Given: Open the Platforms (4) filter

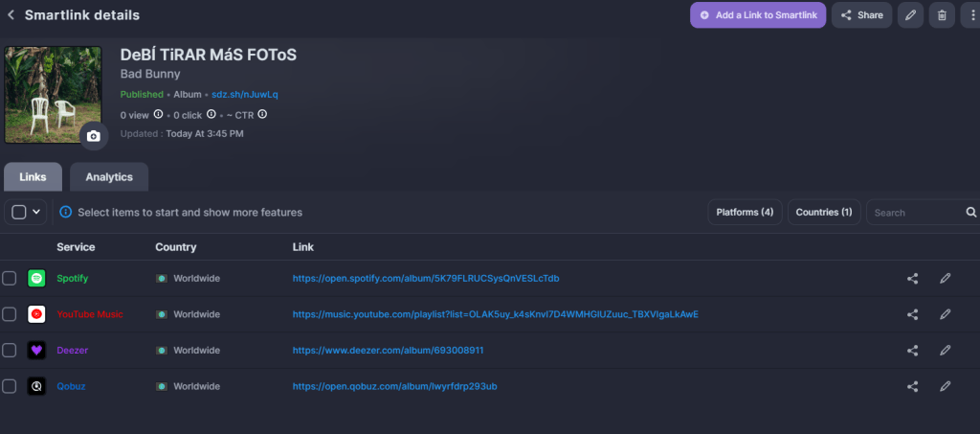Looking at the screenshot, I should 745,213.
